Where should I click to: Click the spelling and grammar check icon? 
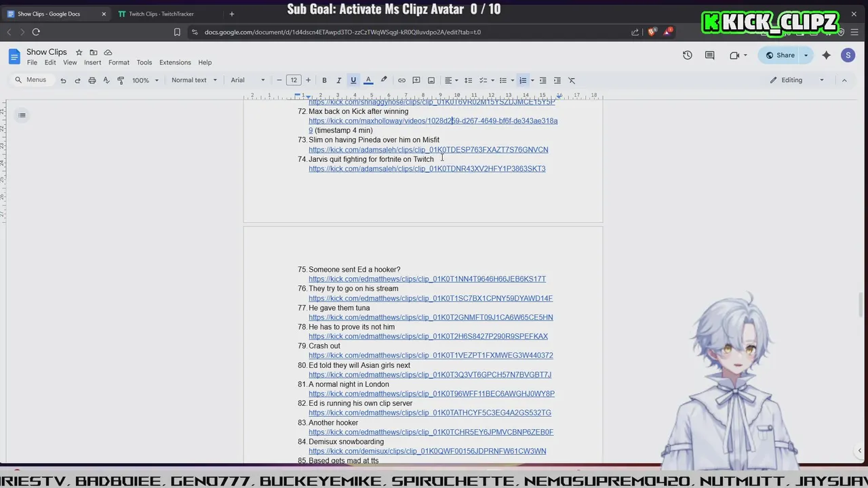106,80
